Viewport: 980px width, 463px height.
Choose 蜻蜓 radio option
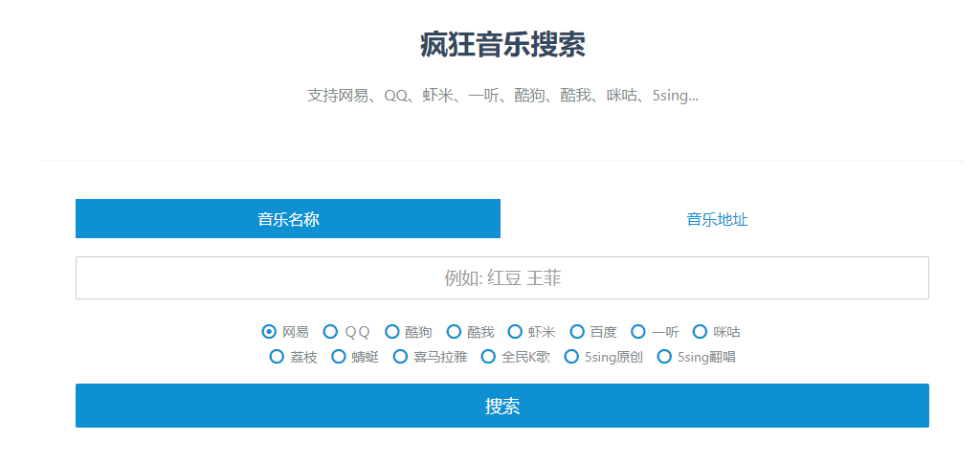coord(338,357)
